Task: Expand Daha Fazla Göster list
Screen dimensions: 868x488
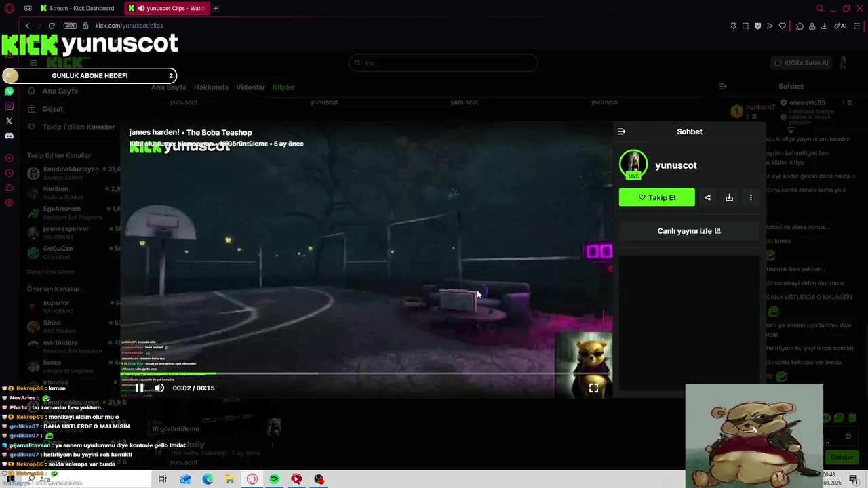Action: (51, 272)
